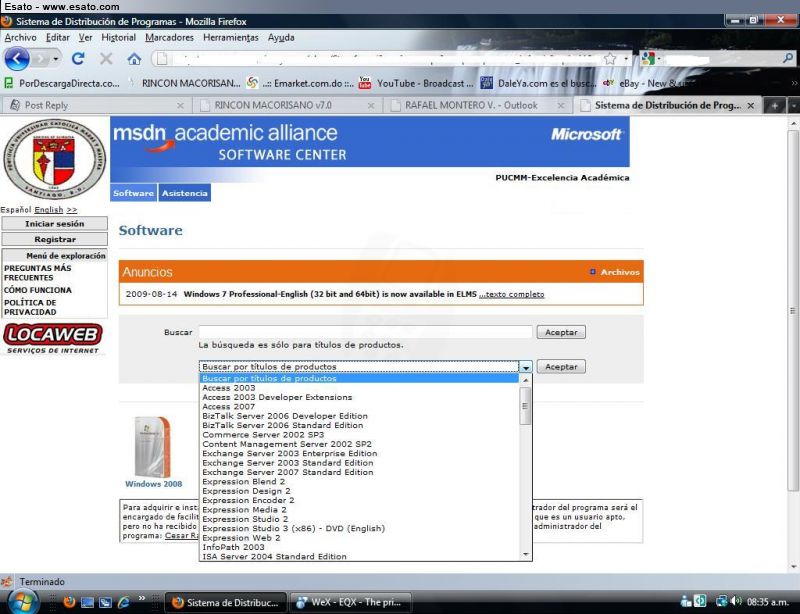Open the Ver menu
Screen dimensions: 800x614
coord(85,38)
